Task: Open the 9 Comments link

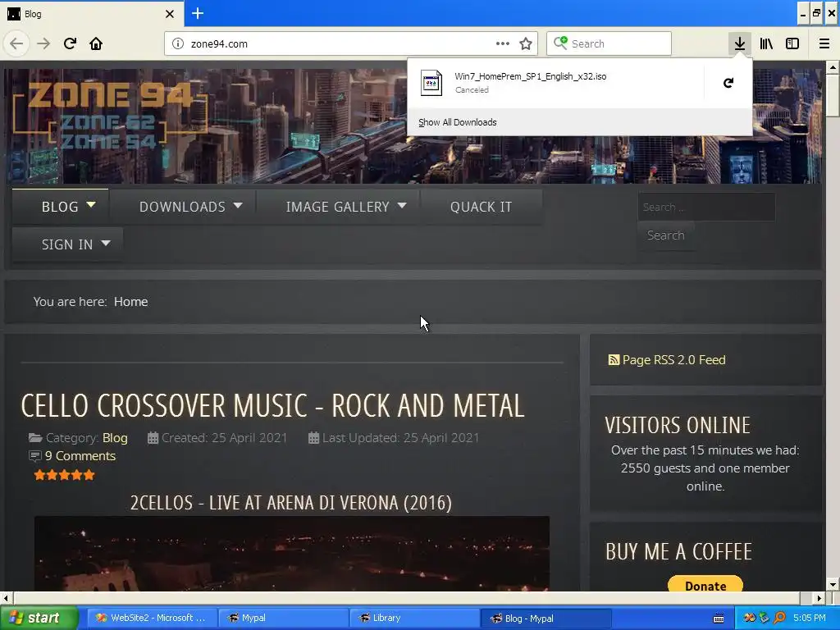Action: pyautogui.click(x=80, y=456)
